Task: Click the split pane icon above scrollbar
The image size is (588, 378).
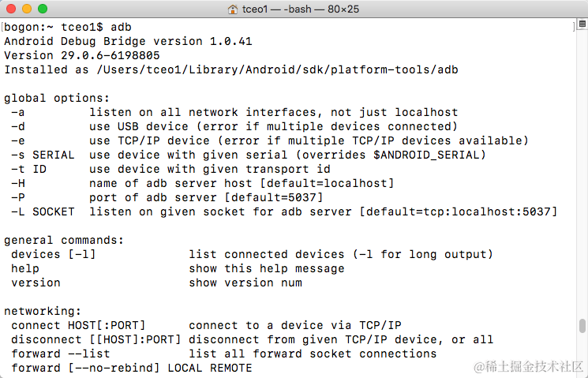Action: coord(582,24)
